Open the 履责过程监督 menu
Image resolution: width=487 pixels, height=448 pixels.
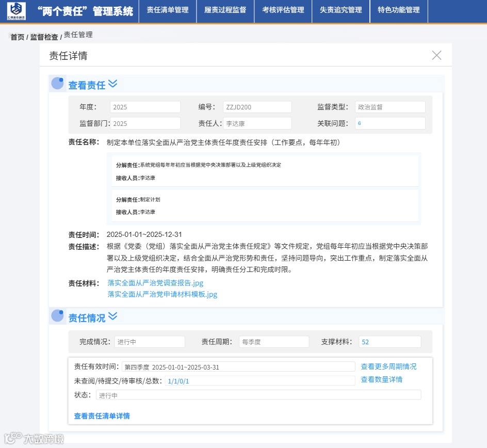[x=225, y=10]
